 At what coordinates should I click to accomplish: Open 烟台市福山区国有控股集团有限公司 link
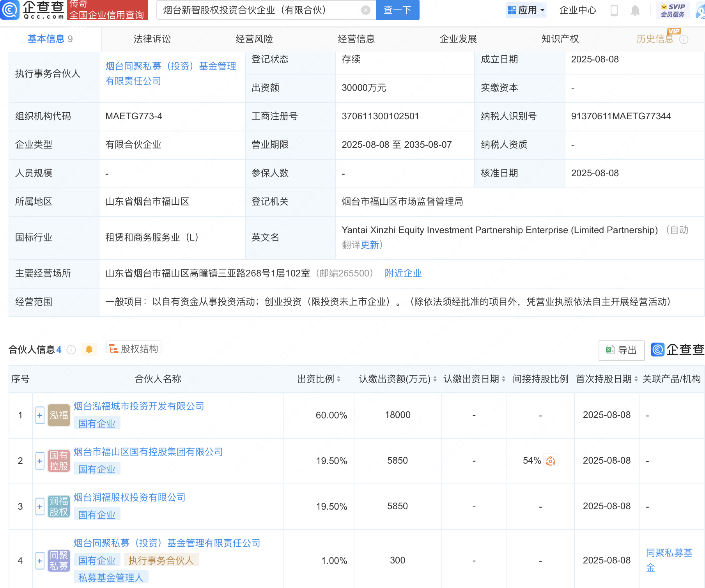pyautogui.click(x=148, y=452)
